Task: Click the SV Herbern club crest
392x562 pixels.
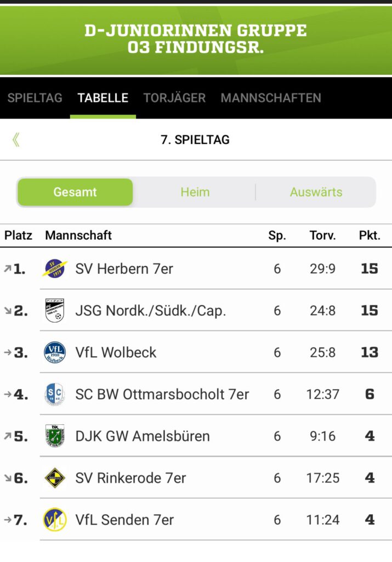Action: point(55,269)
